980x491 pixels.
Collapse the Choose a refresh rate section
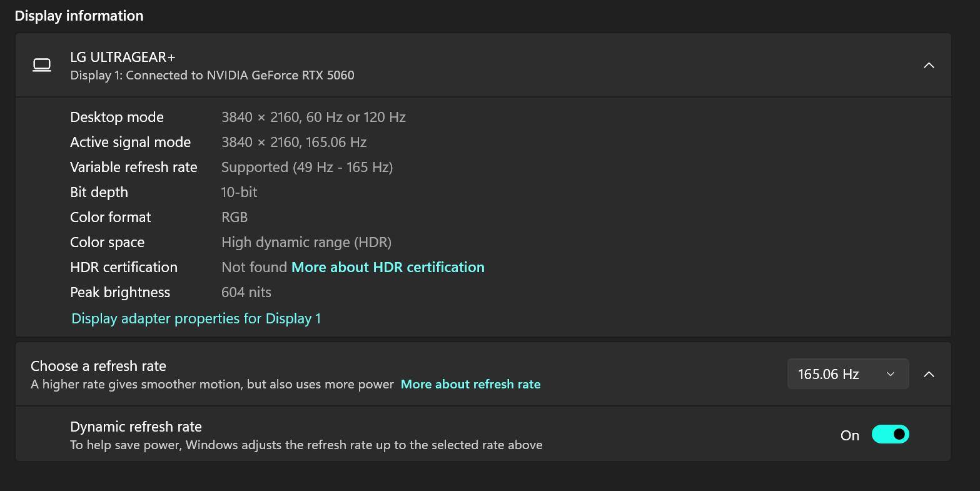point(929,374)
